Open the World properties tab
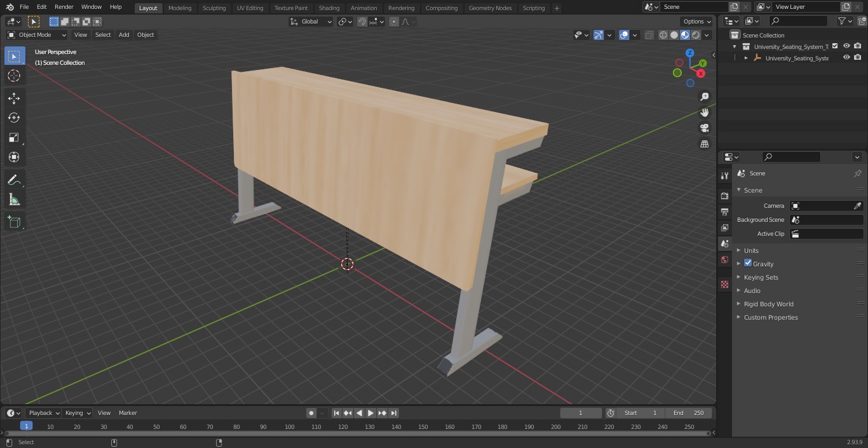 724,260
